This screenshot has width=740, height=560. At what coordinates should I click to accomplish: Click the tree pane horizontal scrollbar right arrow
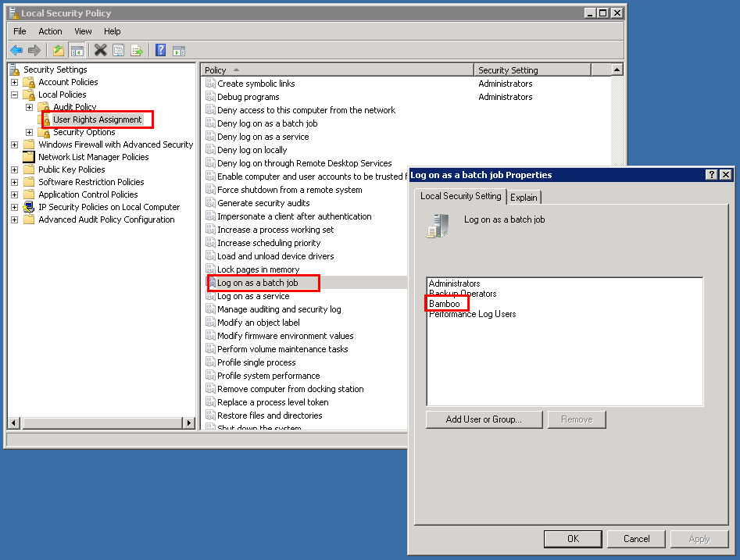point(188,423)
